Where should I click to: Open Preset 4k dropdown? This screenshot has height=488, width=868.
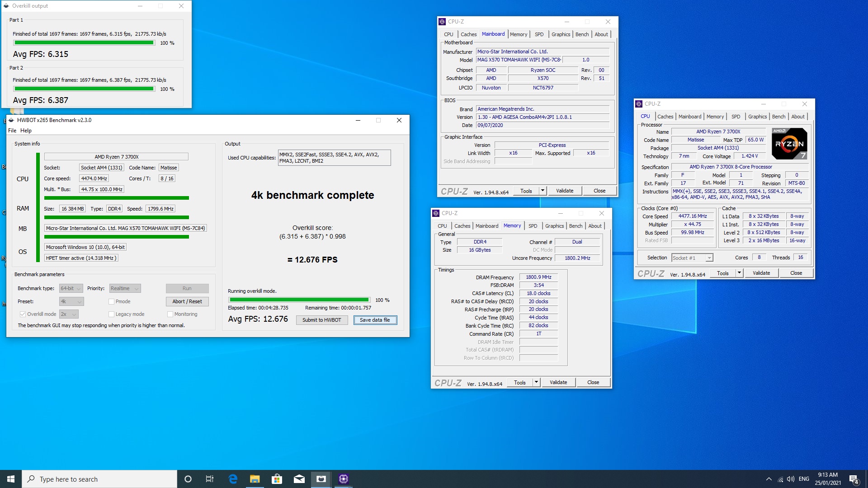click(x=71, y=301)
